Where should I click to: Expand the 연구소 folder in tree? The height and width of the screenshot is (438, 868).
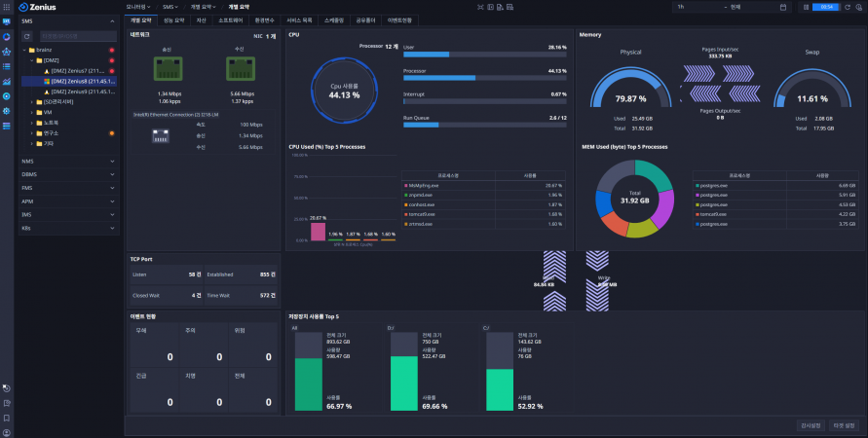31,133
